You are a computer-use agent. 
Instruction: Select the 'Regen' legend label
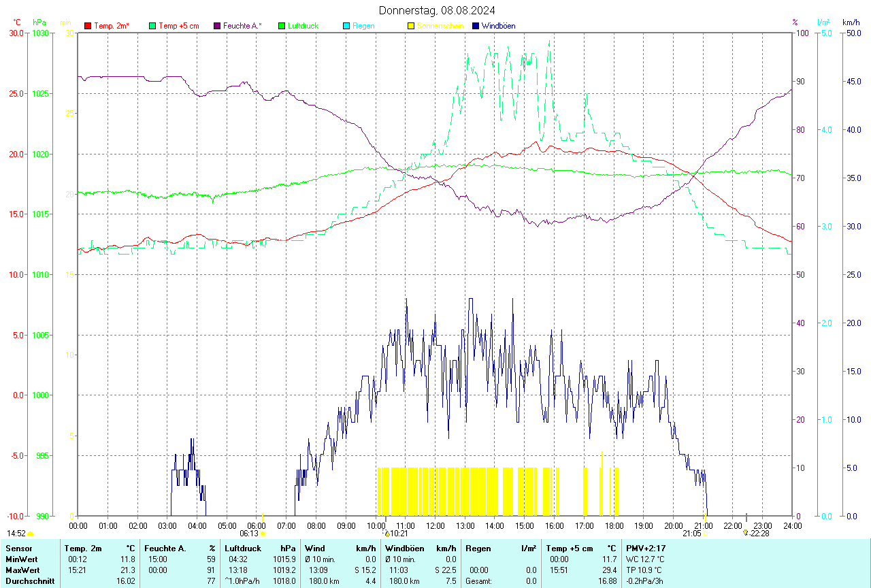coord(363,26)
